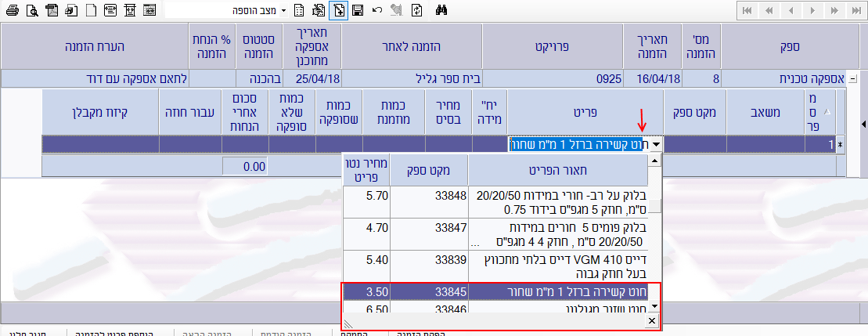Click the undo arrow icon

[x=377, y=10]
